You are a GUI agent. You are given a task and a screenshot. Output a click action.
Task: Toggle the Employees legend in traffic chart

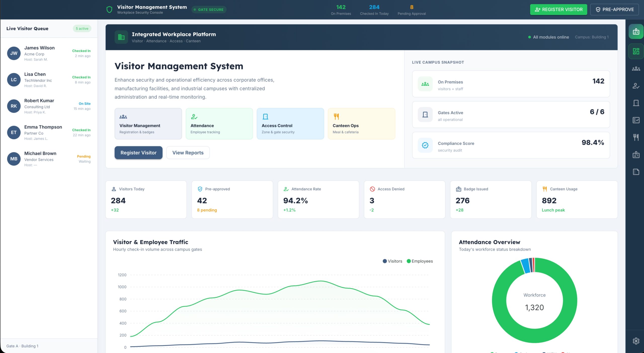tap(420, 261)
